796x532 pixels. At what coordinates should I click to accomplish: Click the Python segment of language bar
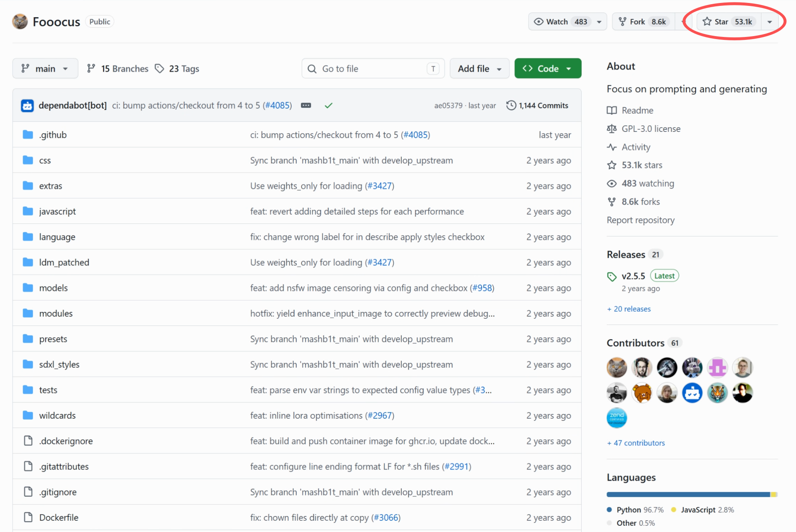click(x=688, y=495)
